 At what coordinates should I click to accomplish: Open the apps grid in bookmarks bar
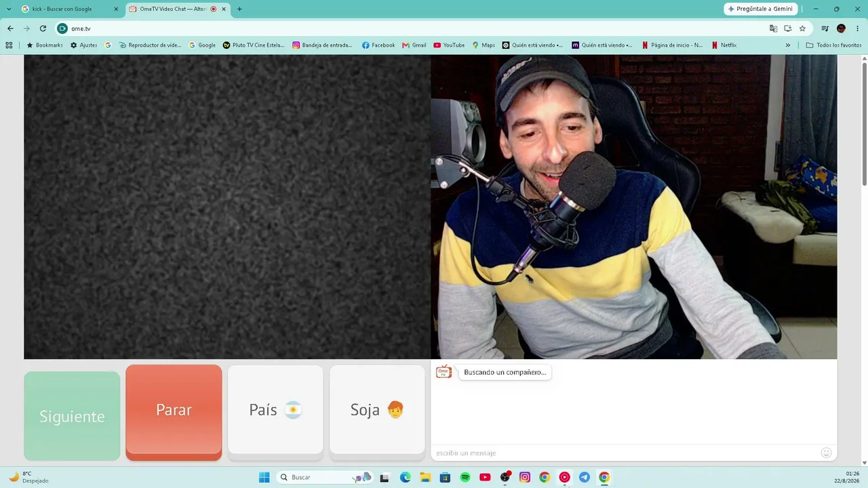click(9, 45)
